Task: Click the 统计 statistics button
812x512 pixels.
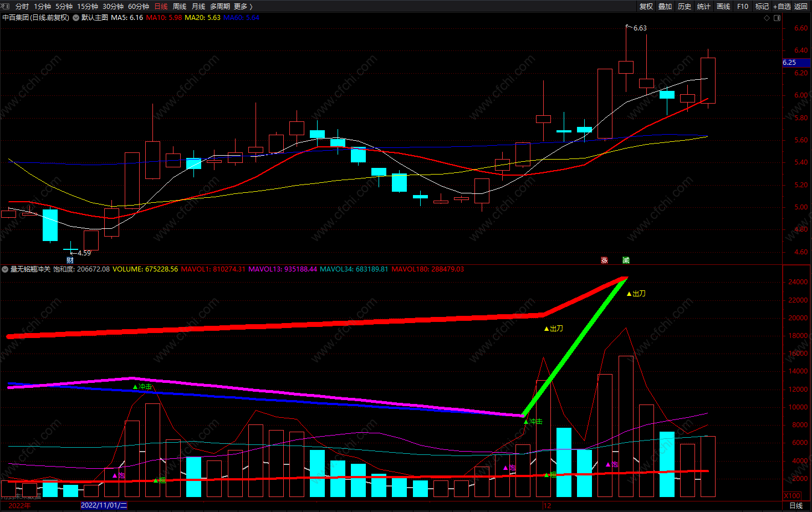Action: click(x=704, y=6)
